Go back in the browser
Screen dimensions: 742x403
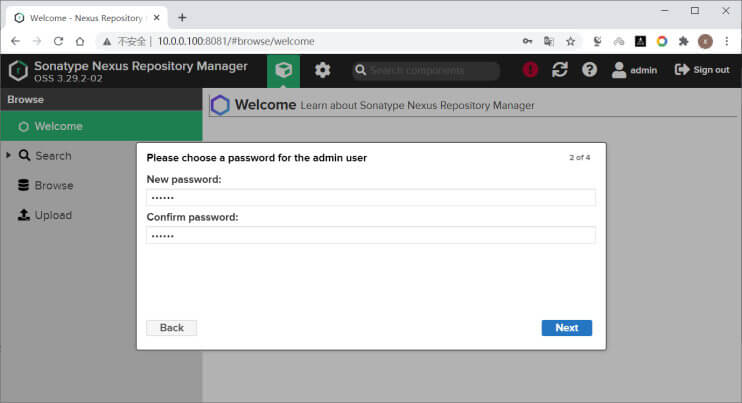click(x=15, y=42)
